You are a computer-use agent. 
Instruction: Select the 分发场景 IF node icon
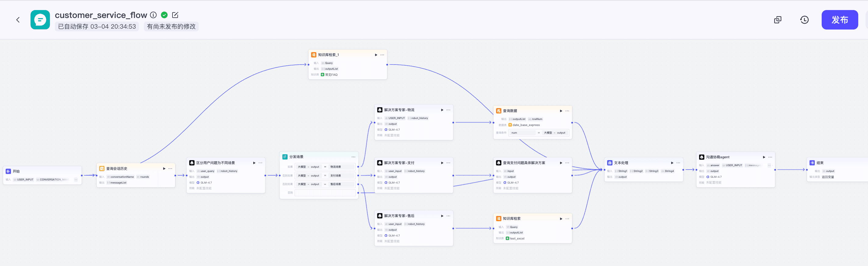click(x=285, y=157)
